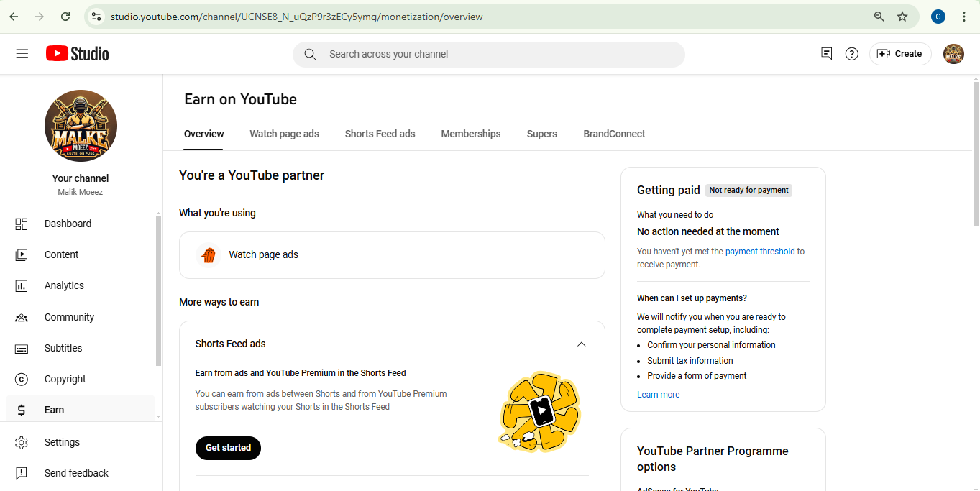Switch to the Supers tab
This screenshot has height=491, width=980.
(542, 134)
